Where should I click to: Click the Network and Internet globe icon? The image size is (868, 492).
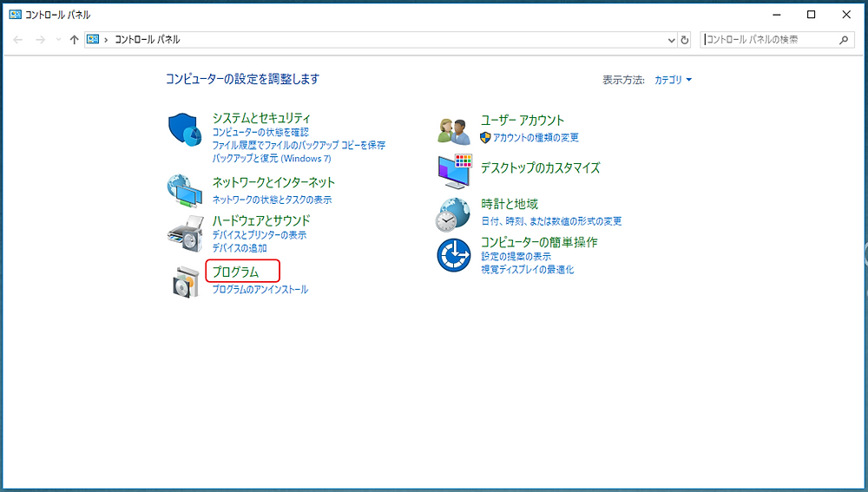pos(185,190)
